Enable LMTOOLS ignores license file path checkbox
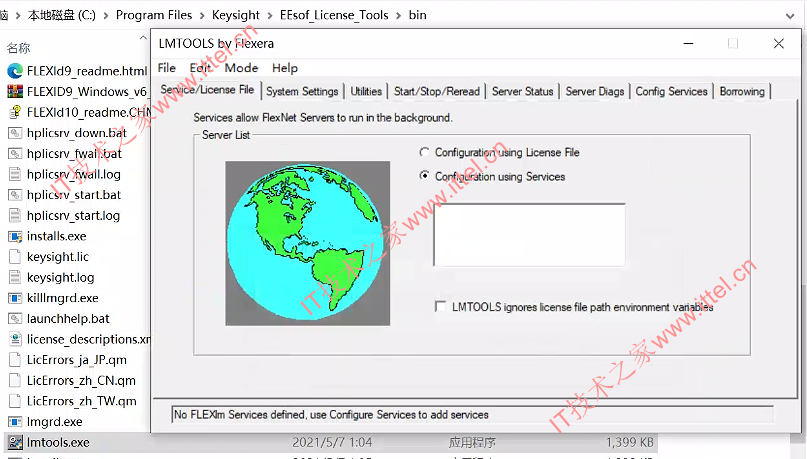 click(x=440, y=307)
